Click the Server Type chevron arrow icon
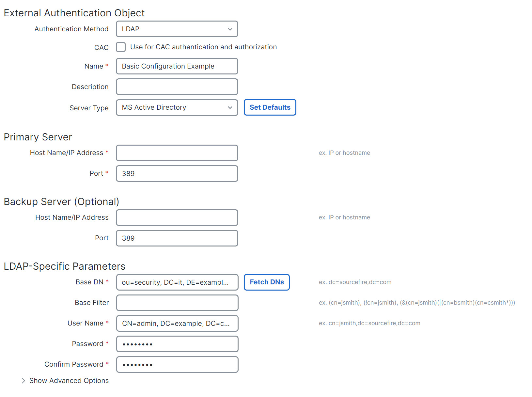 [230, 107]
